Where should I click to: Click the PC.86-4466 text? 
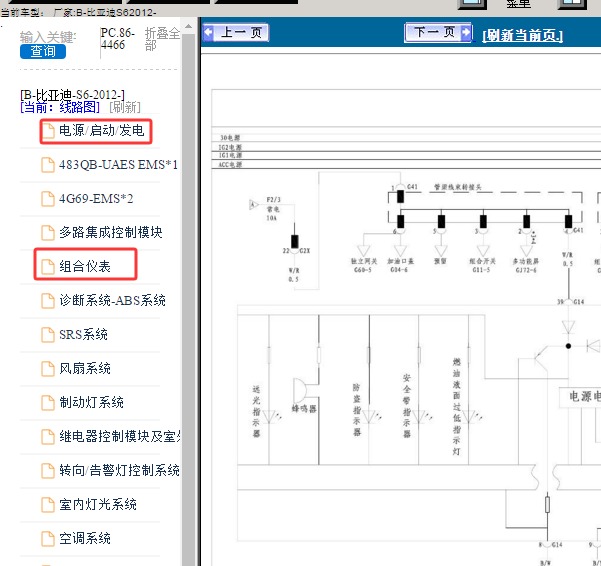click(118, 39)
